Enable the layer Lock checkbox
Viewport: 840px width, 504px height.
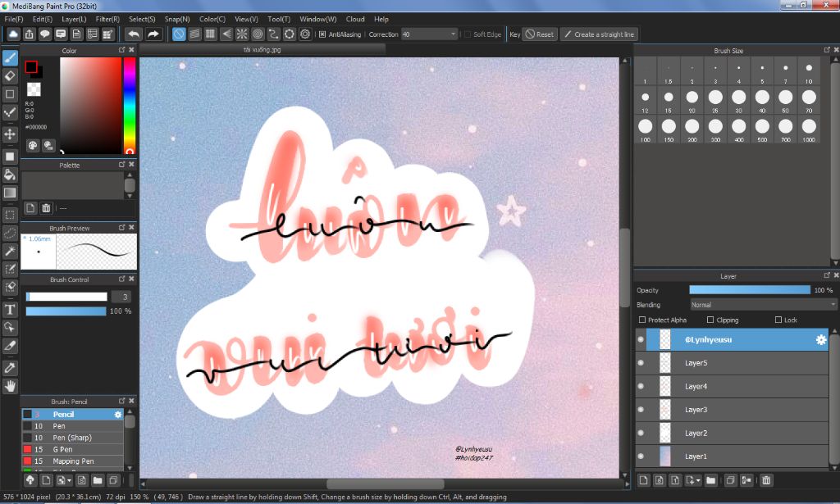pos(778,320)
